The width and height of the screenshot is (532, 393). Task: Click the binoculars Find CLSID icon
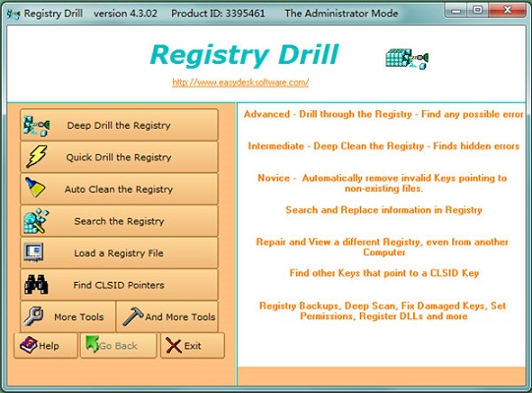pyautogui.click(x=36, y=284)
